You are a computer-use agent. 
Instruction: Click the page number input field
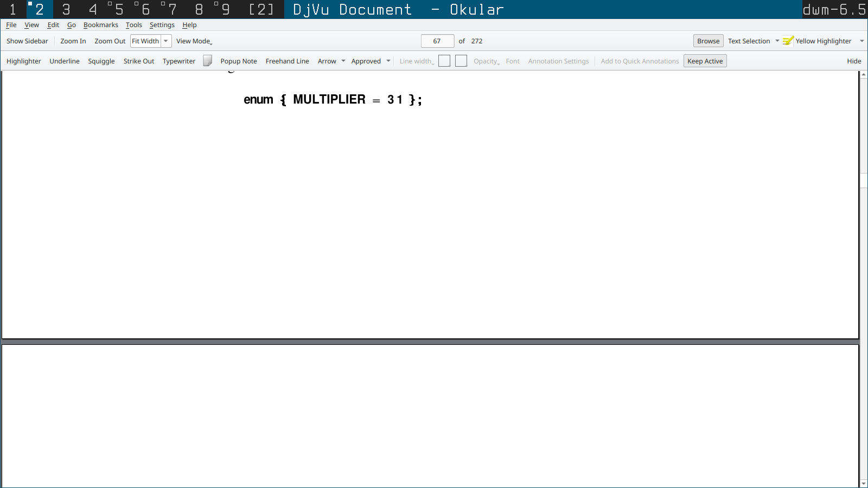click(437, 41)
